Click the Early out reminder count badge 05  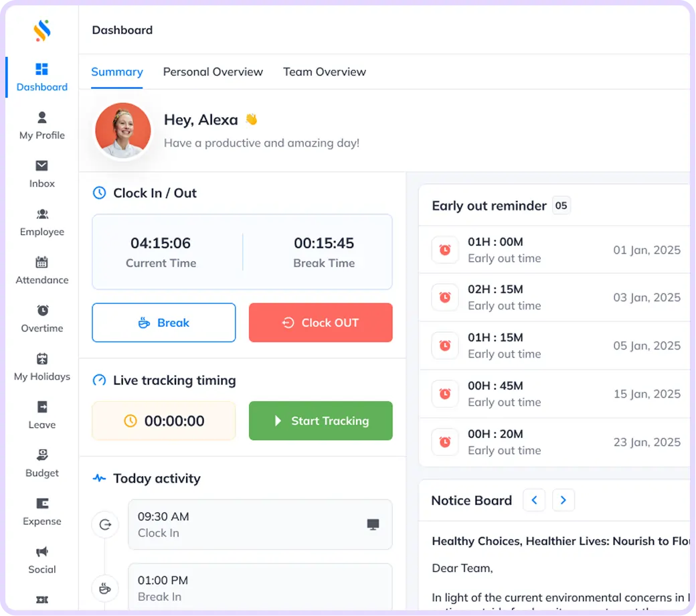(x=561, y=206)
